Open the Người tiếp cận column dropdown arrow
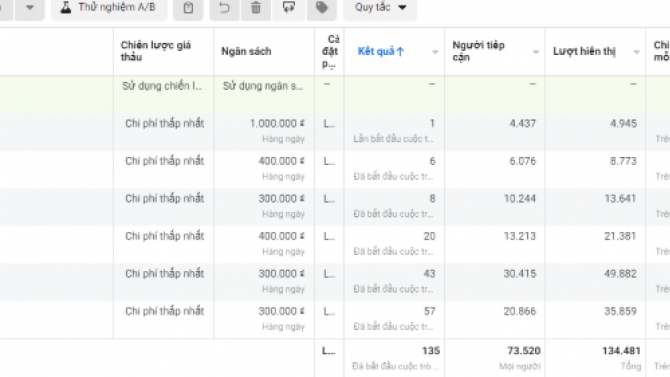Viewport: 670px width, 377px height. (535, 52)
